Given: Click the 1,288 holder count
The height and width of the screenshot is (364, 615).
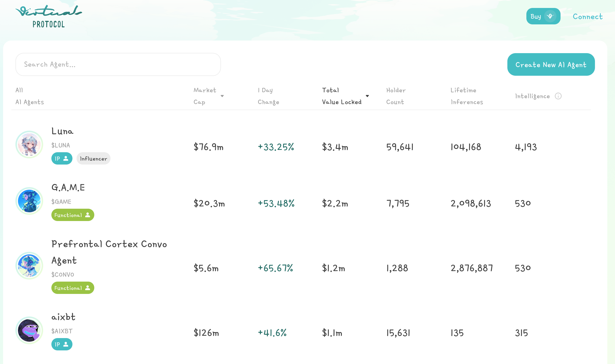Looking at the screenshot, I should point(397,268).
